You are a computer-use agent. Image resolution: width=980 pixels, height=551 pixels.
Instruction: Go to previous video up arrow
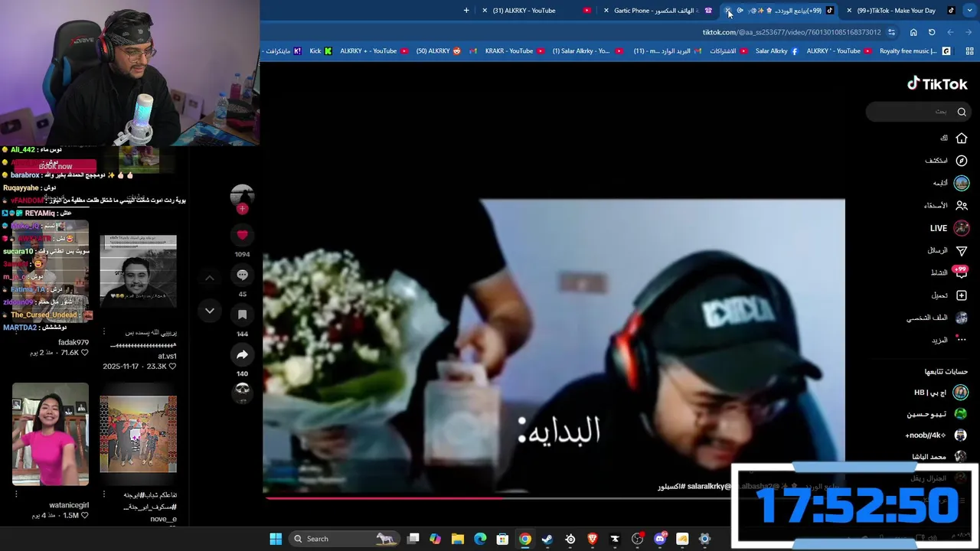[x=210, y=278]
